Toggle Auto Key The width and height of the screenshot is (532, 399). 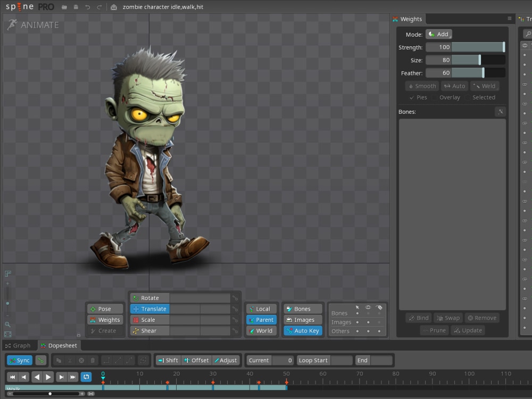303,330
